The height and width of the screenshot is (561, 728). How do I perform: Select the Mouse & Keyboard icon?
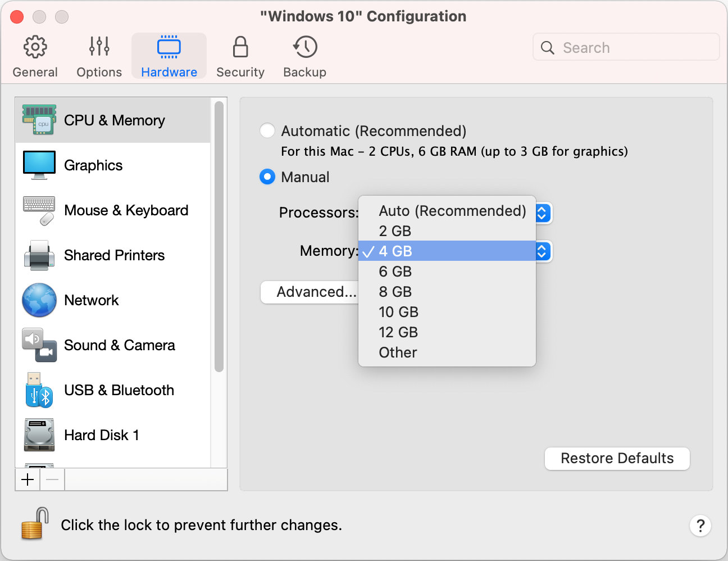tap(39, 210)
